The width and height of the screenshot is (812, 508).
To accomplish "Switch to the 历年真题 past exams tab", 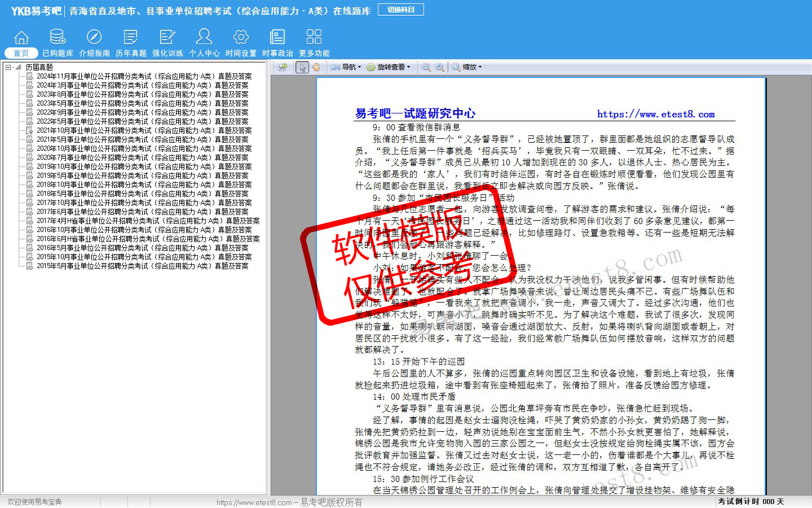I will (131, 43).
